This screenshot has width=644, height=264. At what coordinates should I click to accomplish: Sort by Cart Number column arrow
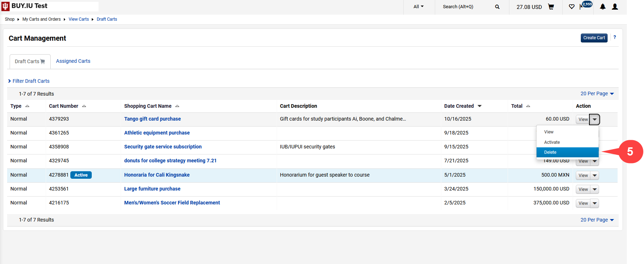click(84, 106)
